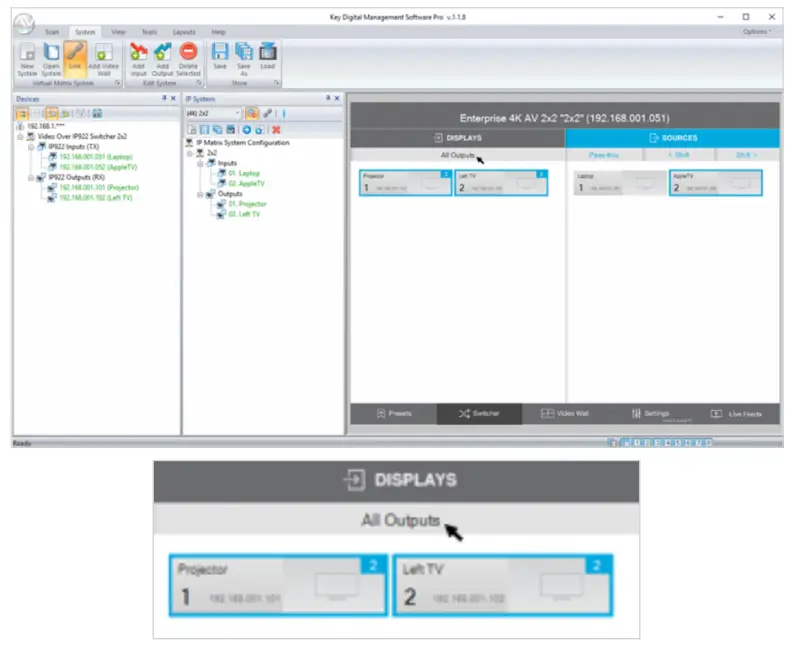Collapse the Outputs node in IP System tree

pyautogui.click(x=200, y=194)
